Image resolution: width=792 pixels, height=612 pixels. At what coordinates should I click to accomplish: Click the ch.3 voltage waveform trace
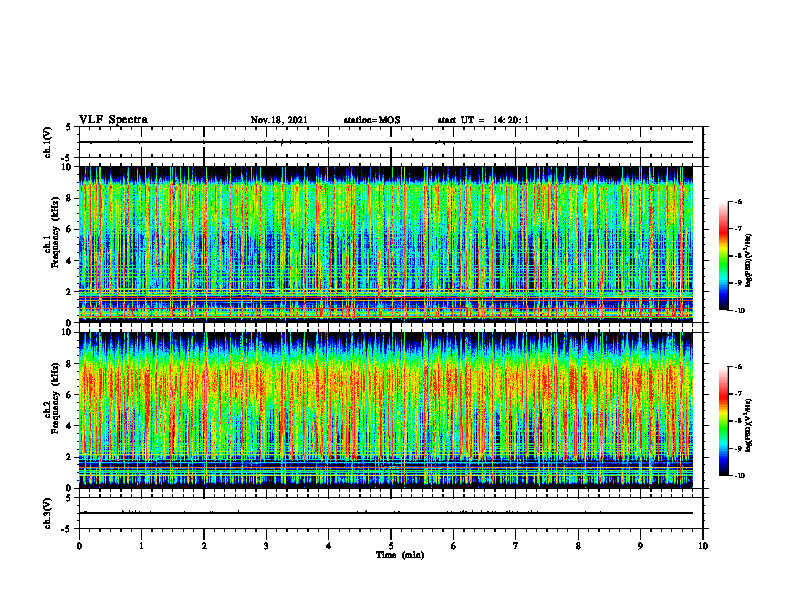(x=386, y=513)
